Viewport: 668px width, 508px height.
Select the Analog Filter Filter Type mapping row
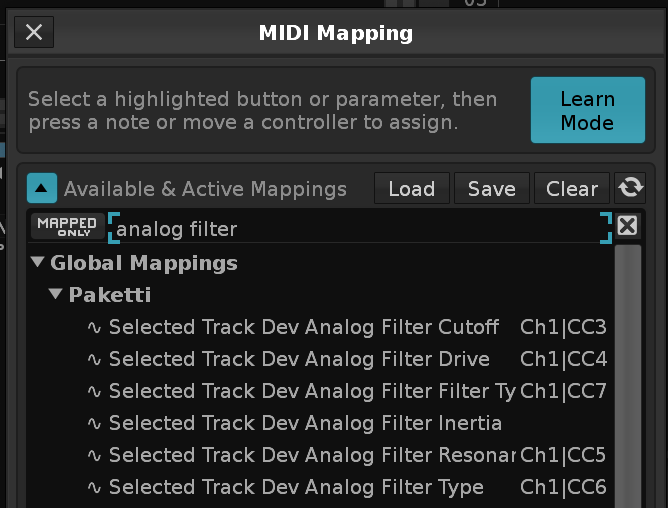[312, 391]
